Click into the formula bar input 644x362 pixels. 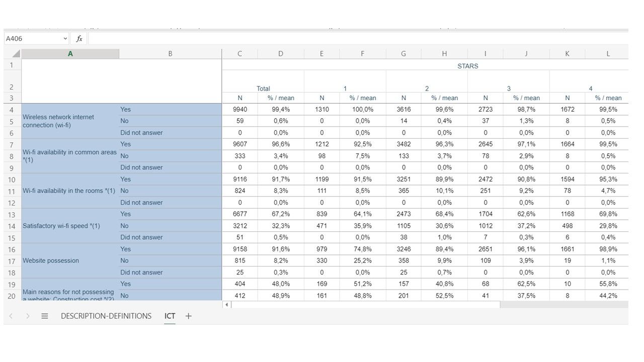tap(358, 39)
